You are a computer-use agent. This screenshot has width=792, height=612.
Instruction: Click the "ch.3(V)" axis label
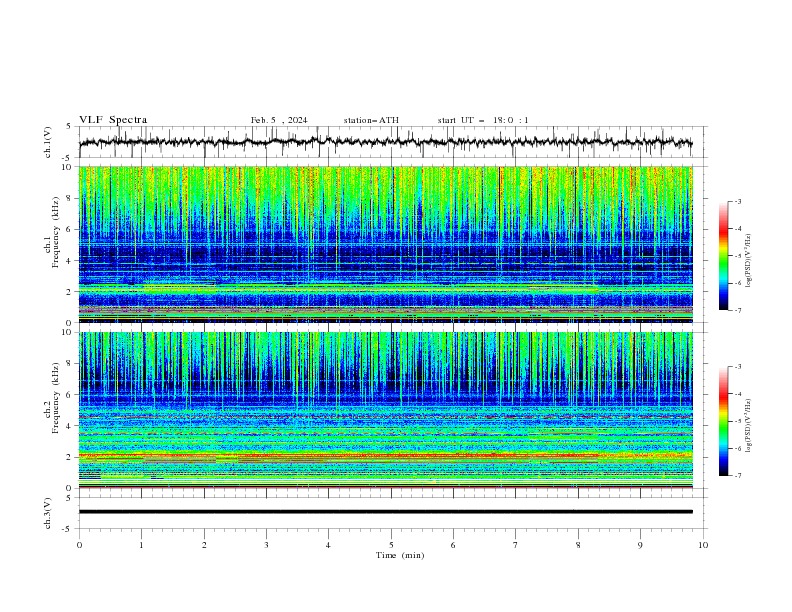47,513
